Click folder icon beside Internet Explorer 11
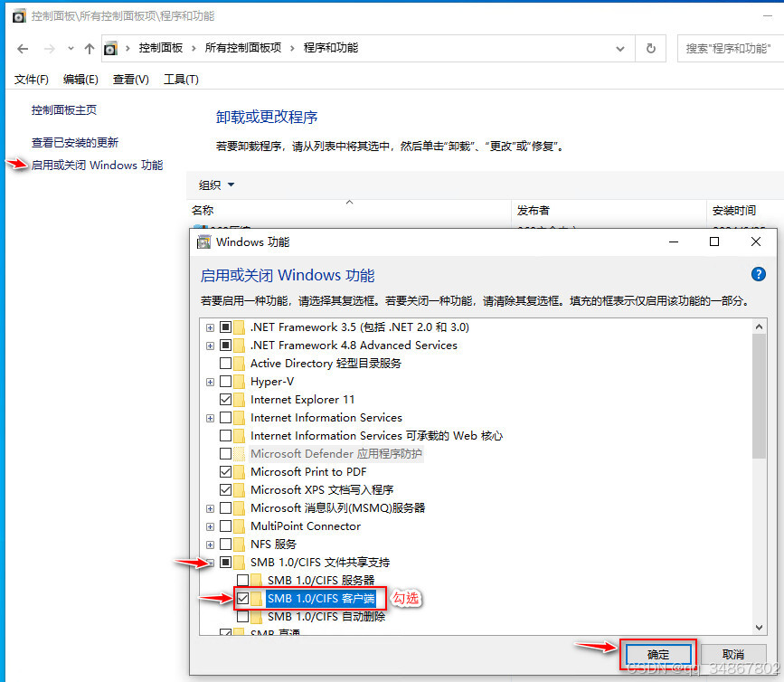784x682 pixels. tap(240, 400)
